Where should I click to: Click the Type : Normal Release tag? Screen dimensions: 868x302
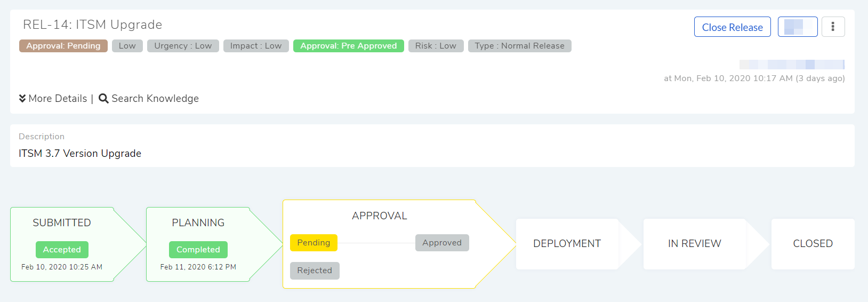tap(520, 46)
